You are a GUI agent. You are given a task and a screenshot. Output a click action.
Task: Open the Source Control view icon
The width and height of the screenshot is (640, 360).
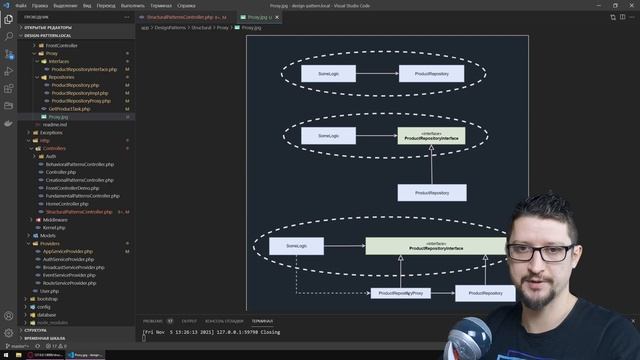click(9, 54)
